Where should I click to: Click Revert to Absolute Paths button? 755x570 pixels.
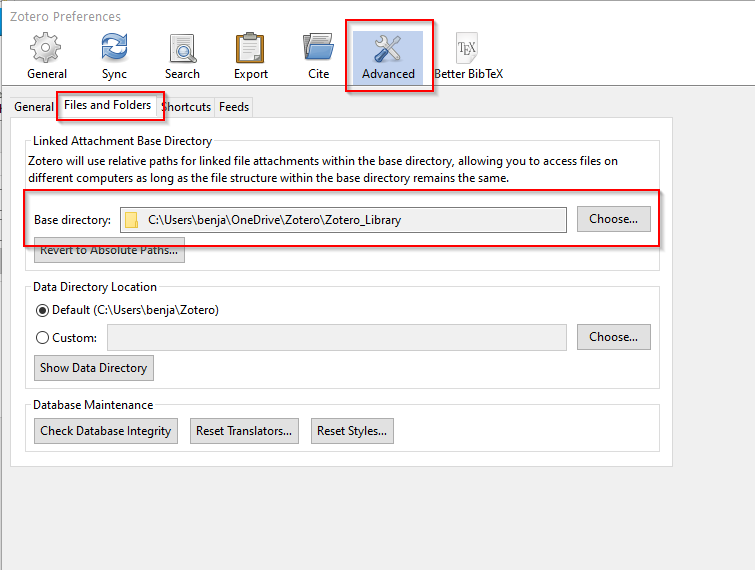[x=109, y=250]
